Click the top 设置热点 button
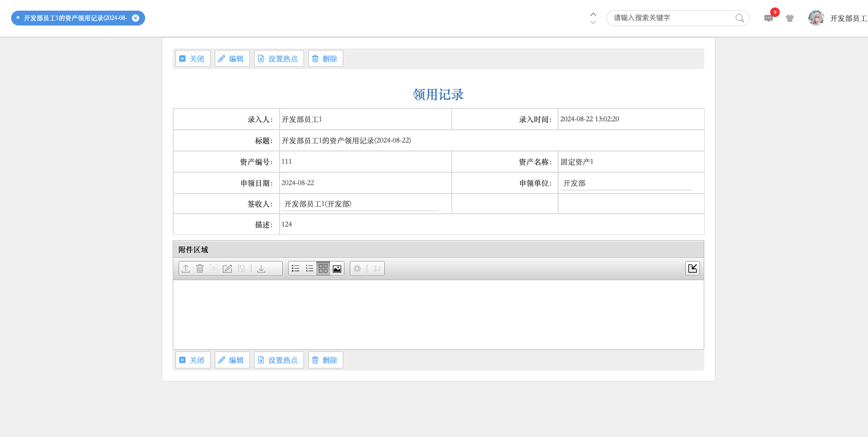Screen dimensions: 868x437 point(279,58)
